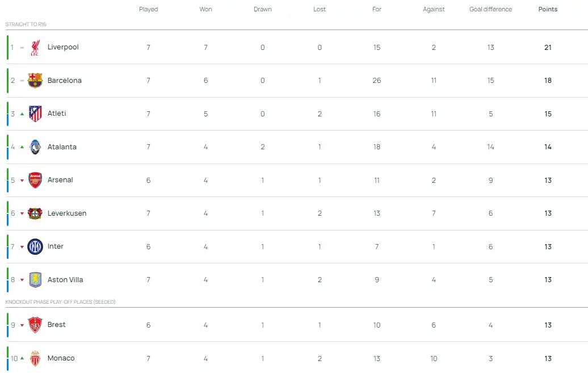Viewport: 588px width, 373px height.
Task: Open the Barcelona team name link
Action: coord(65,81)
